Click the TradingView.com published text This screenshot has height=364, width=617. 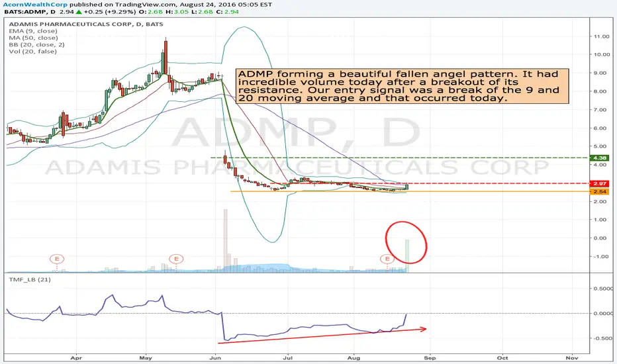145,5
